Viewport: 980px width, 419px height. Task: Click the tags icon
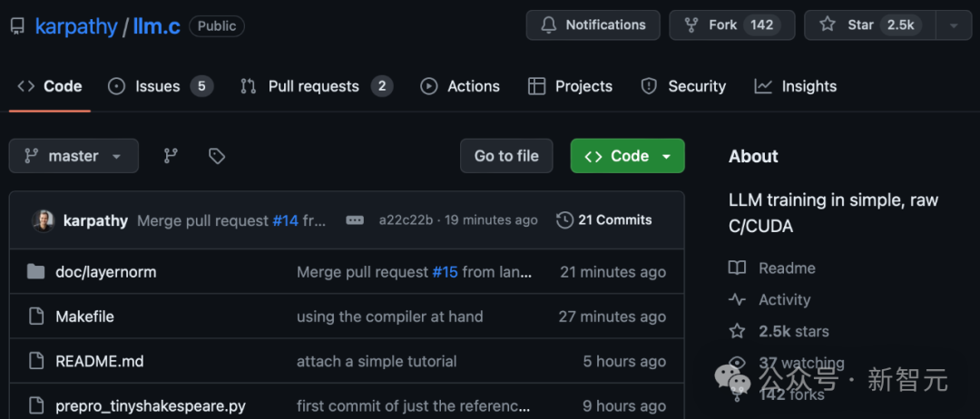coord(217,156)
